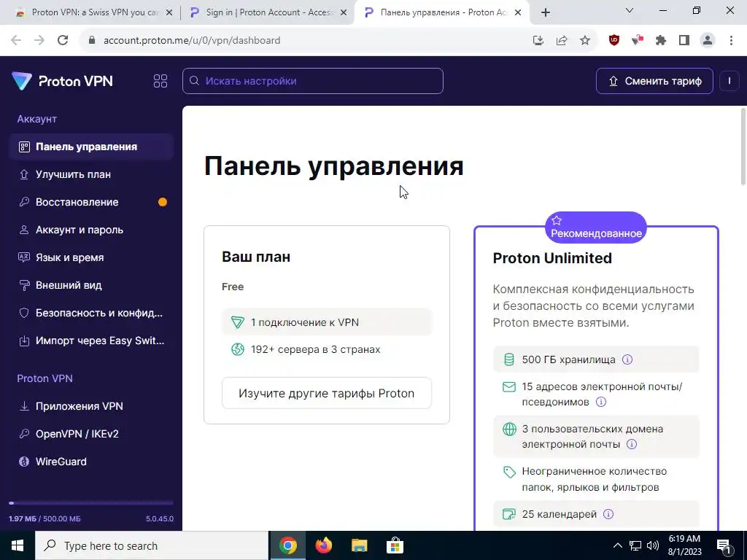Viewport: 747px width, 560px height.
Task: Click the site lock icon
Action: click(x=92, y=41)
